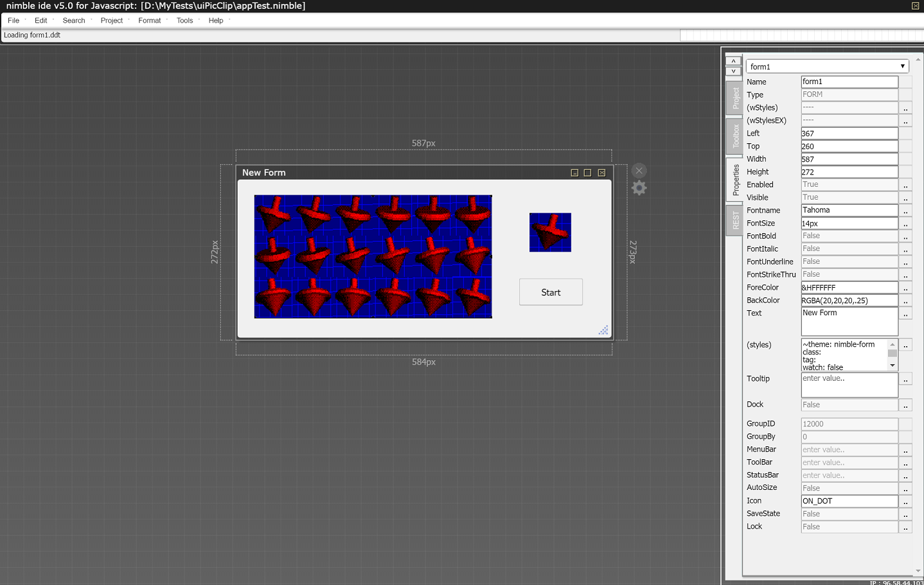Select the large spinning tops picture
The width and height of the screenshot is (924, 585).
[x=373, y=257]
